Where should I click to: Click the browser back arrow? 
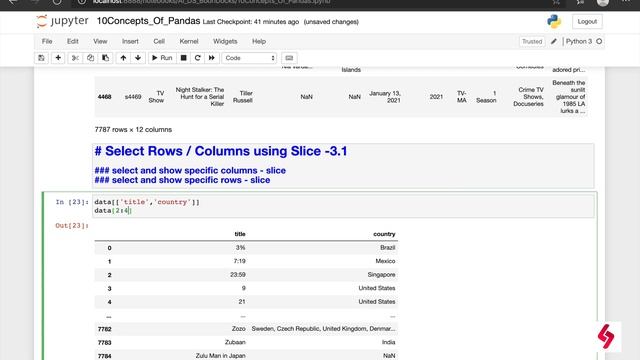[13, 2]
